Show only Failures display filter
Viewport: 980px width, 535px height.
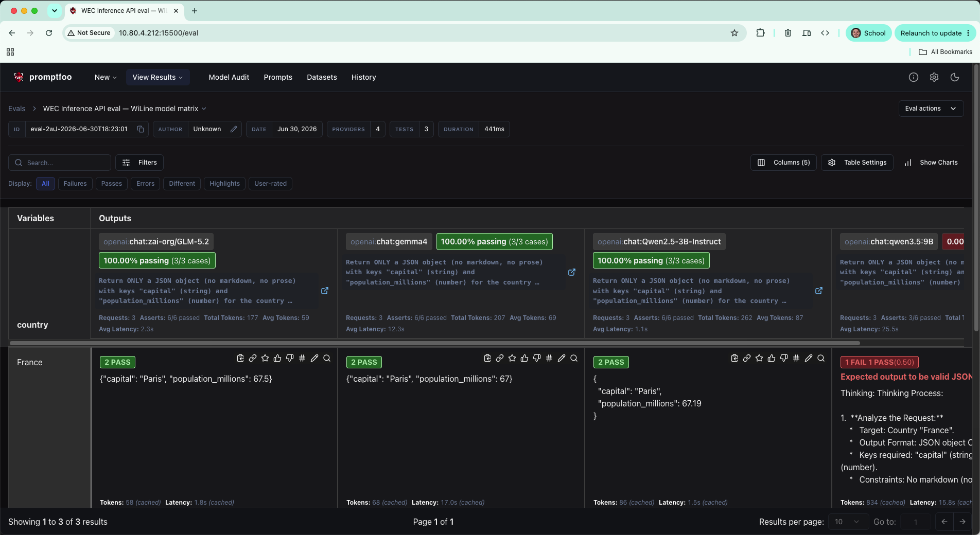(75, 184)
